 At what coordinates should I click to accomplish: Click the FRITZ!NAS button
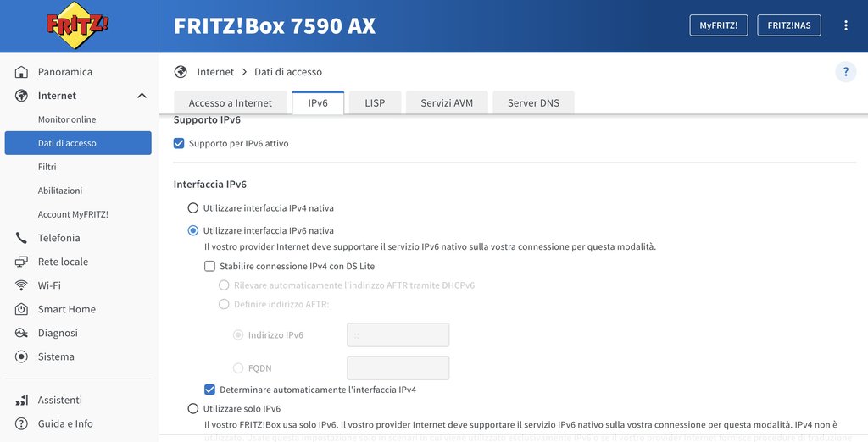(x=789, y=25)
